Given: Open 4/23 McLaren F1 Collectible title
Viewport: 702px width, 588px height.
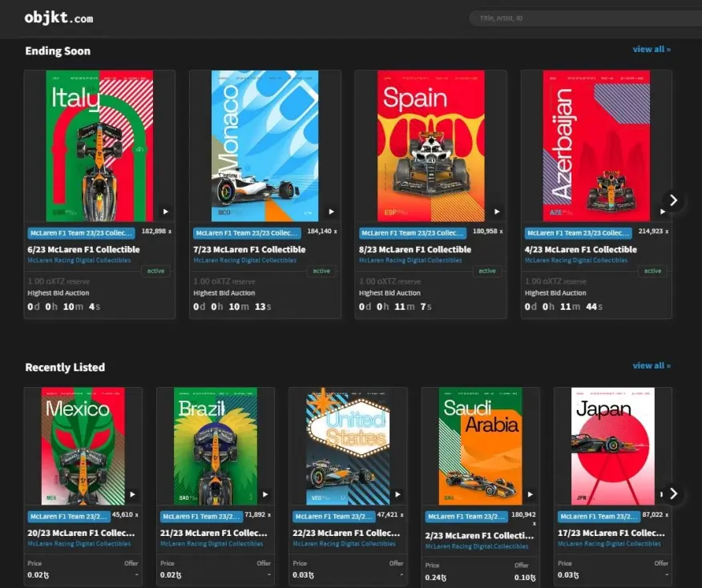Looking at the screenshot, I should tap(581, 249).
